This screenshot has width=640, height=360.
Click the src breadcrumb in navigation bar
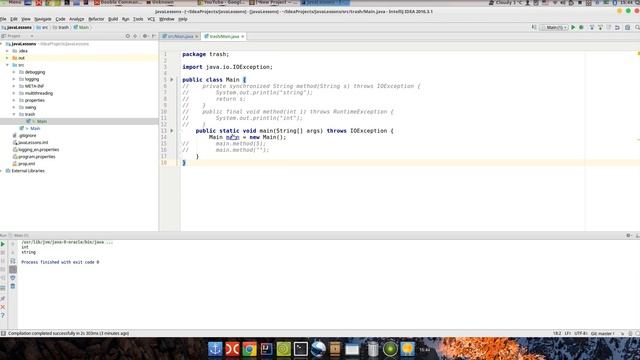click(42, 27)
